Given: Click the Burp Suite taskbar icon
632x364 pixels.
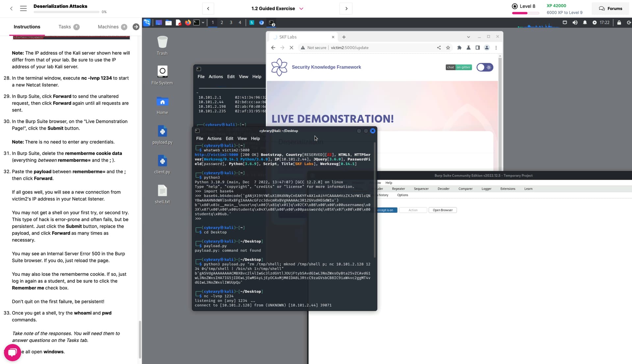Looking at the screenshot, I should [251, 22].
